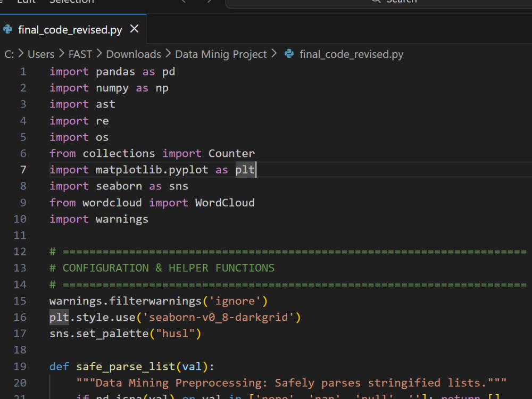
Task: Open the Selection menu
Action: tap(72, 2)
